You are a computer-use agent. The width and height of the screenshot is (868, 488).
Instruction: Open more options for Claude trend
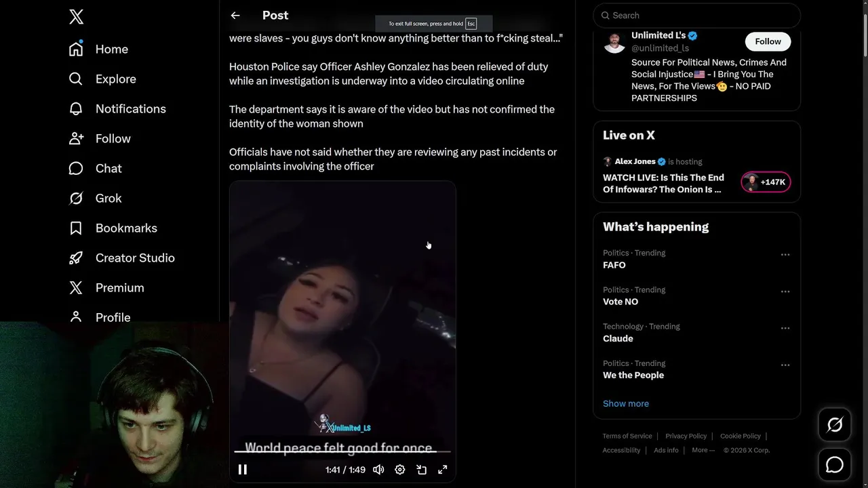tap(785, 328)
